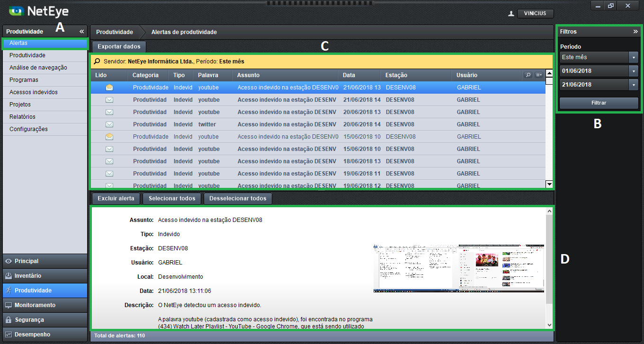The image size is (644, 344).
Task: Click opened envelope icon in first alert row
Action: [109, 88]
